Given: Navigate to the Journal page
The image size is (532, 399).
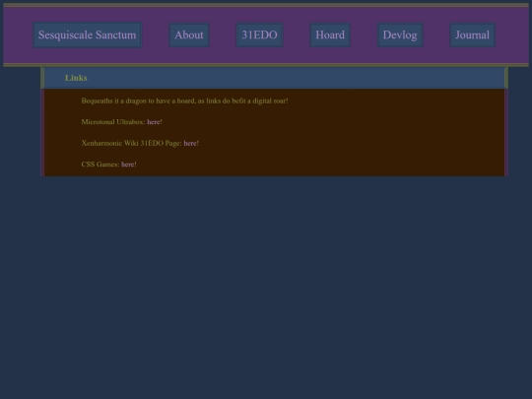Looking at the screenshot, I should pyautogui.click(x=472, y=34).
